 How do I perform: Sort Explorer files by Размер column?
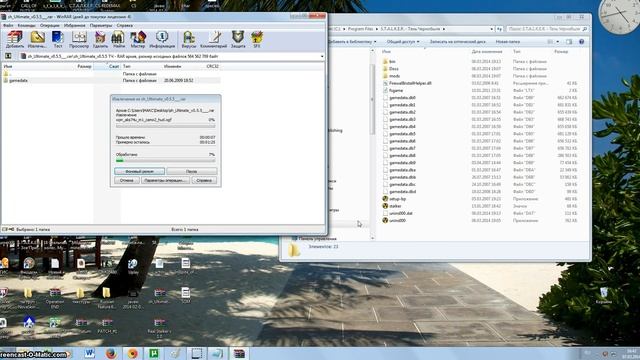[561, 52]
